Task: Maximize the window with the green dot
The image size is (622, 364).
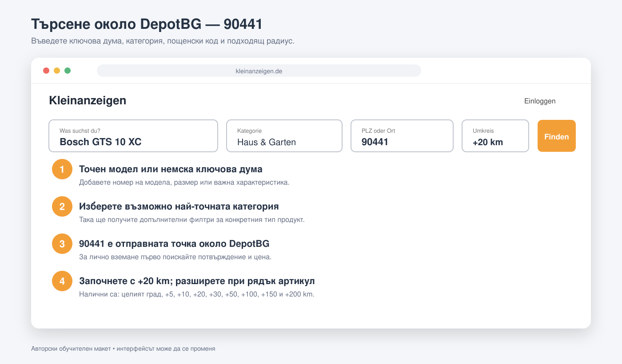Action: pos(68,71)
